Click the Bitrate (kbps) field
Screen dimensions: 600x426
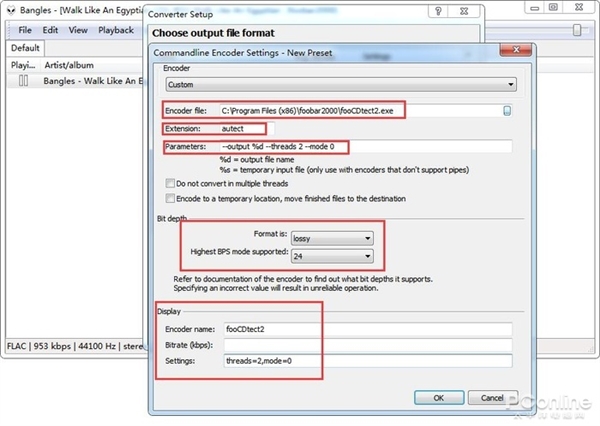(x=365, y=345)
